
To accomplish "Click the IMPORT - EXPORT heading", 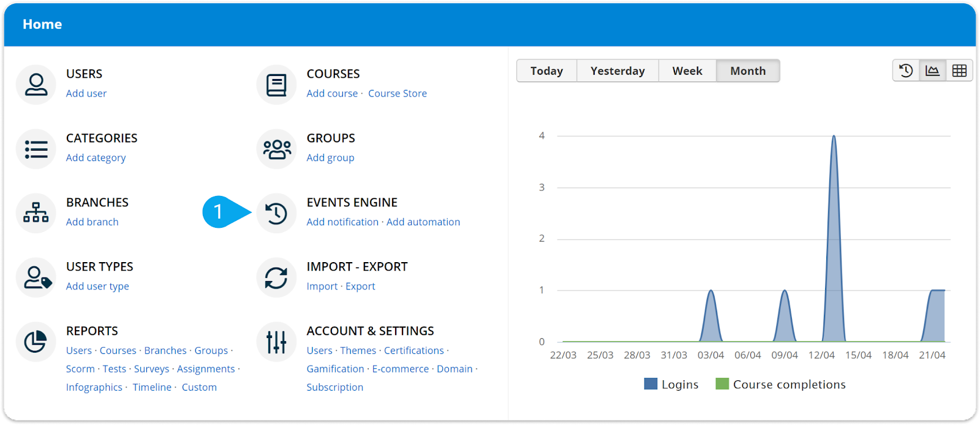I will pyautogui.click(x=357, y=267).
